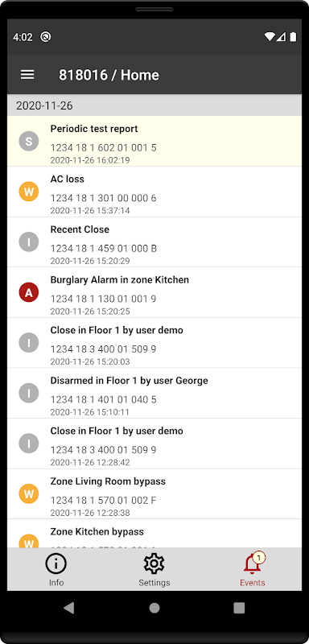Select Zone Living Room bypass event
This screenshot has width=309, height=644.
pos(154,494)
